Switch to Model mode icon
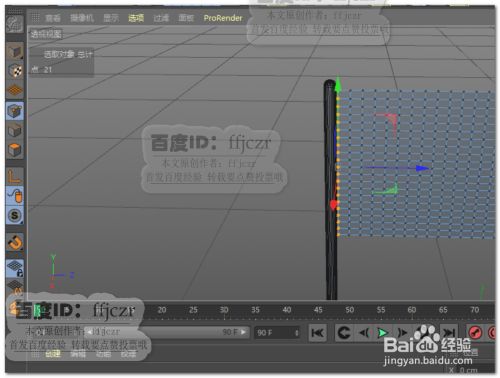This screenshot has width=500, height=378. tap(14, 51)
